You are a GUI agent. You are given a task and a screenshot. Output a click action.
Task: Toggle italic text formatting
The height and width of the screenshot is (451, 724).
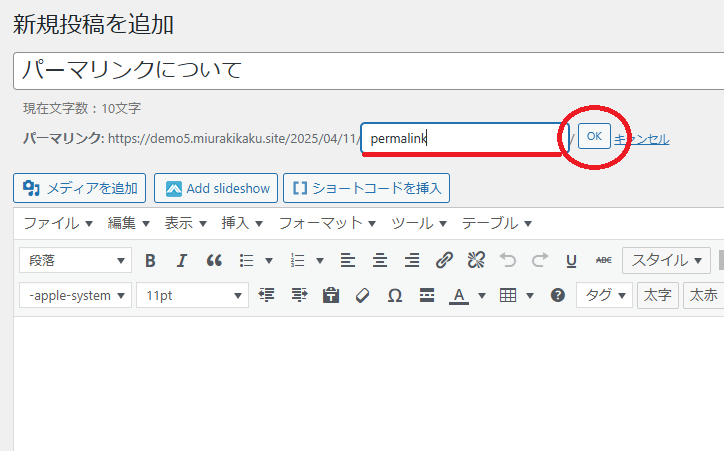182,261
